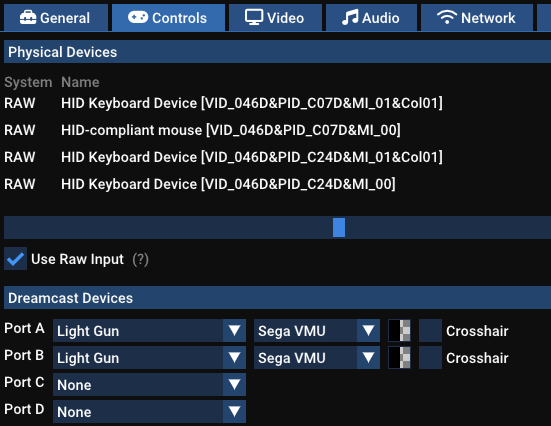
Task: Open the Network tab
Action: pos(477,18)
